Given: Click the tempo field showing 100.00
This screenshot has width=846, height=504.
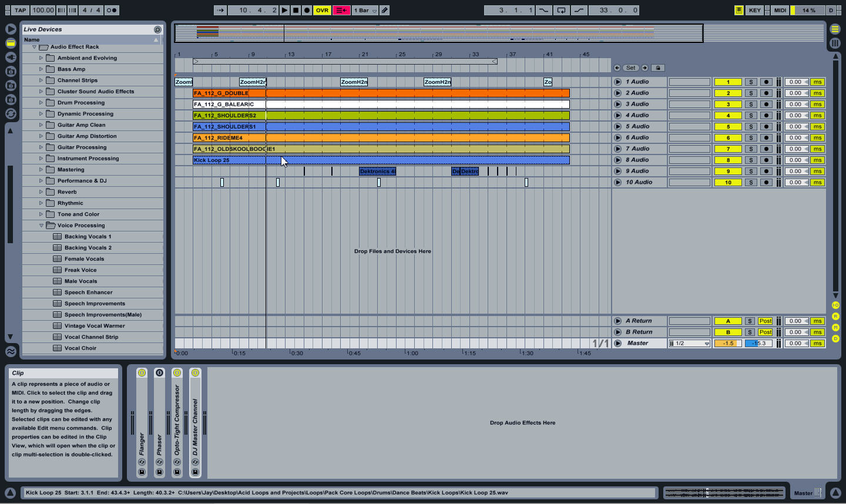Looking at the screenshot, I should (x=43, y=10).
